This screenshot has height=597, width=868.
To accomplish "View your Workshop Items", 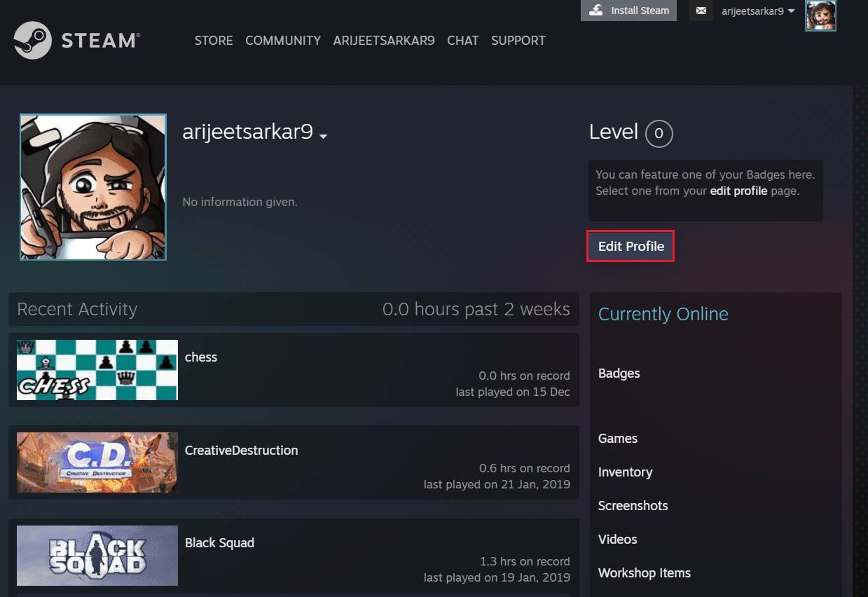I will [644, 572].
